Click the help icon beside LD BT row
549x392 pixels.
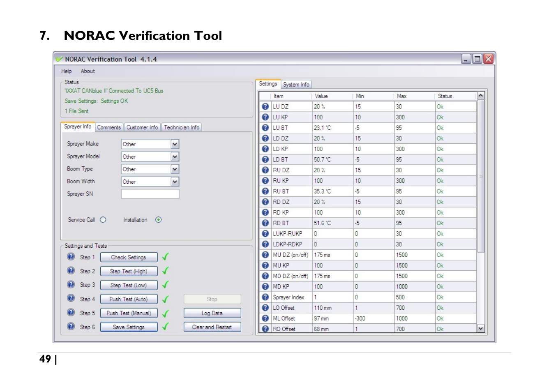click(x=265, y=159)
